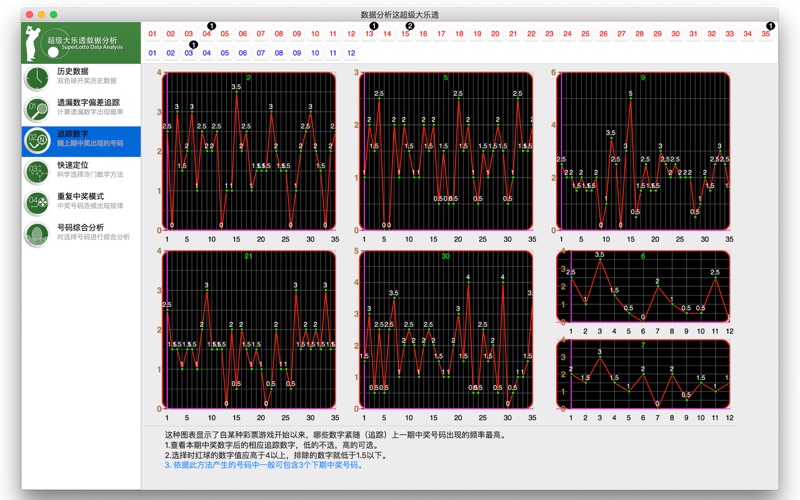Choose red ball number 24
The image size is (800, 500).
pos(567,34)
